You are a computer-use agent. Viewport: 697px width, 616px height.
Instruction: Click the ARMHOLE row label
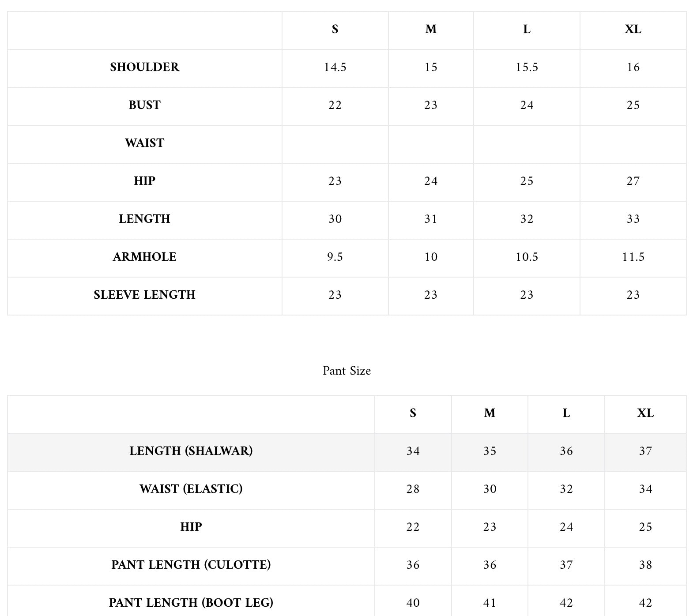tap(144, 257)
